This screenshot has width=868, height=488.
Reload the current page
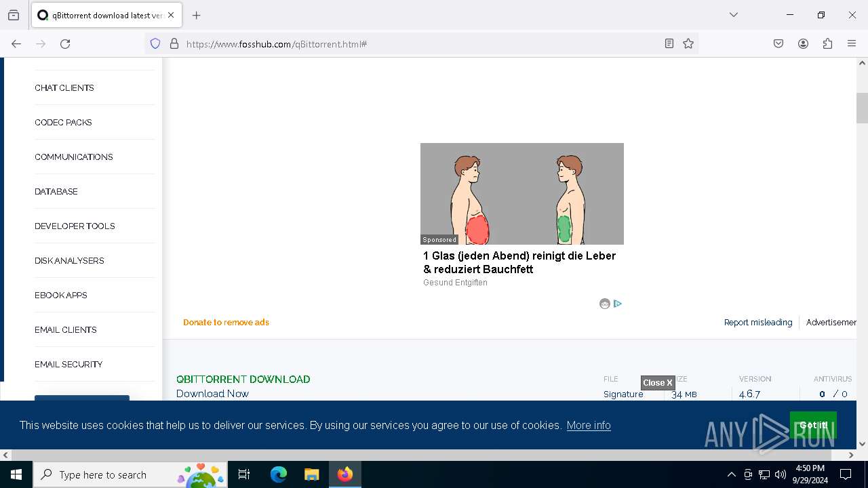click(x=65, y=43)
